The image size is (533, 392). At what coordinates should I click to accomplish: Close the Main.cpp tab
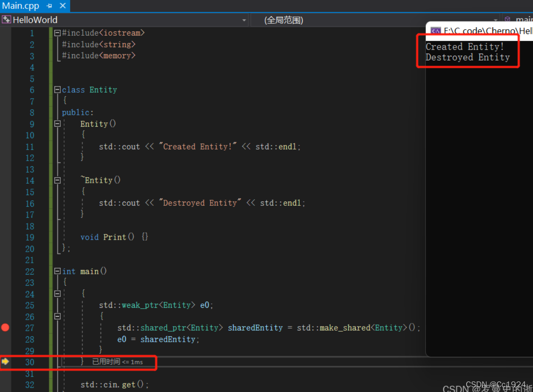point(63,6)
